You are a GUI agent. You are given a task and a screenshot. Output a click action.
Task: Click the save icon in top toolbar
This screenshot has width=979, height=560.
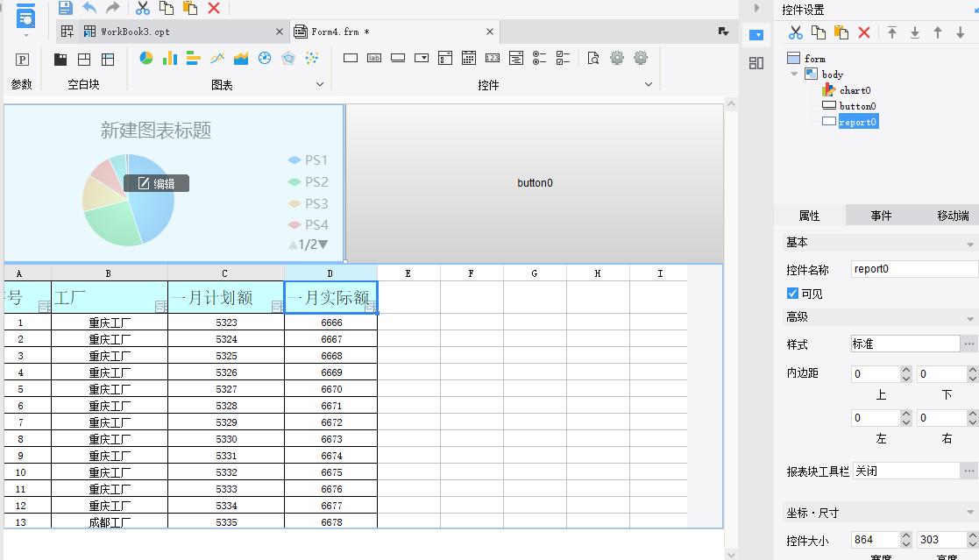click(65, 8)
